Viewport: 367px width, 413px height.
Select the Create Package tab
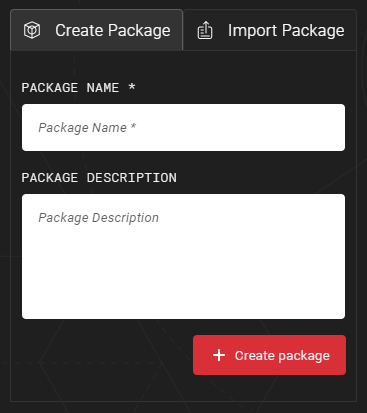tap(97, 30)
